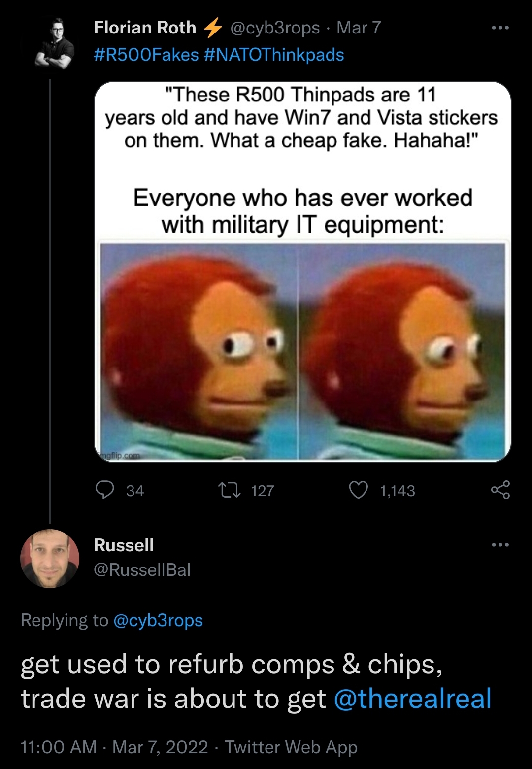
Task: Click @cyb3rops in Replying to line
Action: click(158, 620)
